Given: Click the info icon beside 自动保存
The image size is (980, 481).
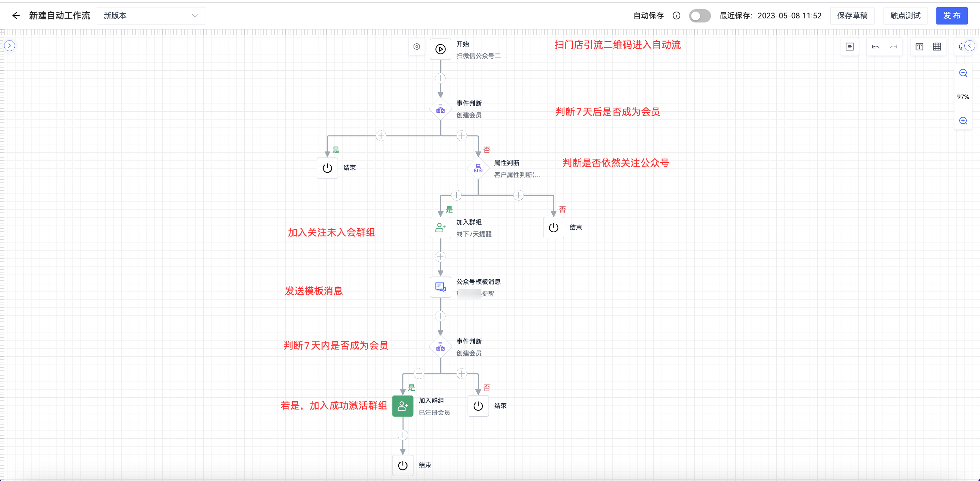Looking at the screenshot, I should tap(676, 16).
